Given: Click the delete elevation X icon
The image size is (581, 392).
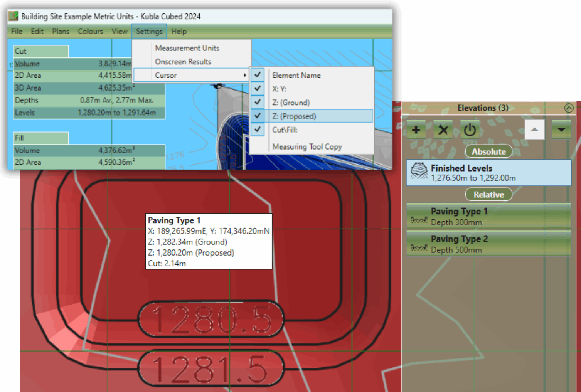Looking at the screenshot, I should pos(443,130).
